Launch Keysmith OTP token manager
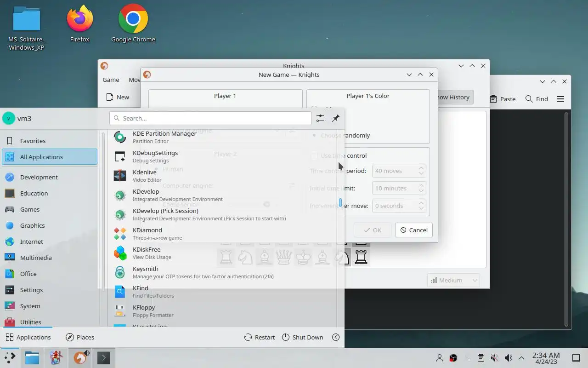Image resolution: width=588 pixels, height=368 pixels. 223,272
